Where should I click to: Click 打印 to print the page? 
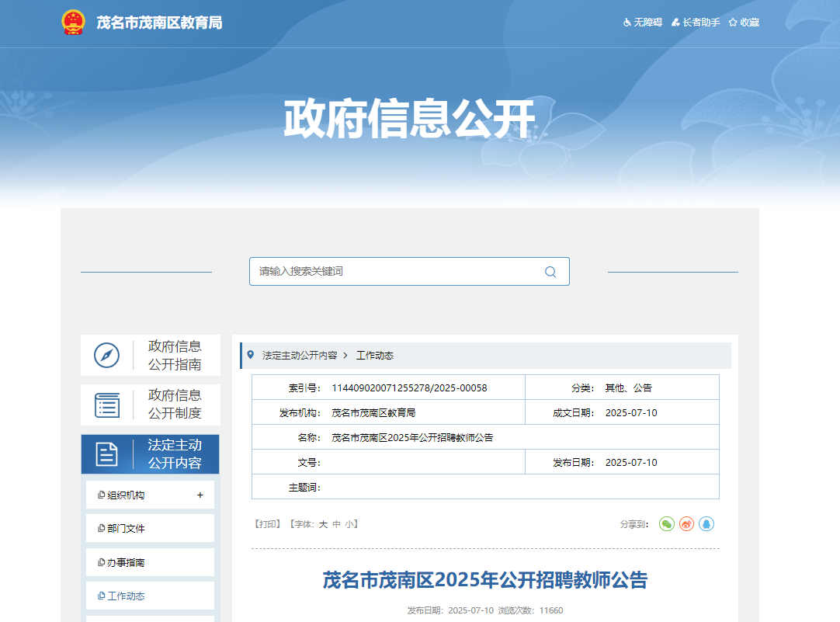(267, 524)
